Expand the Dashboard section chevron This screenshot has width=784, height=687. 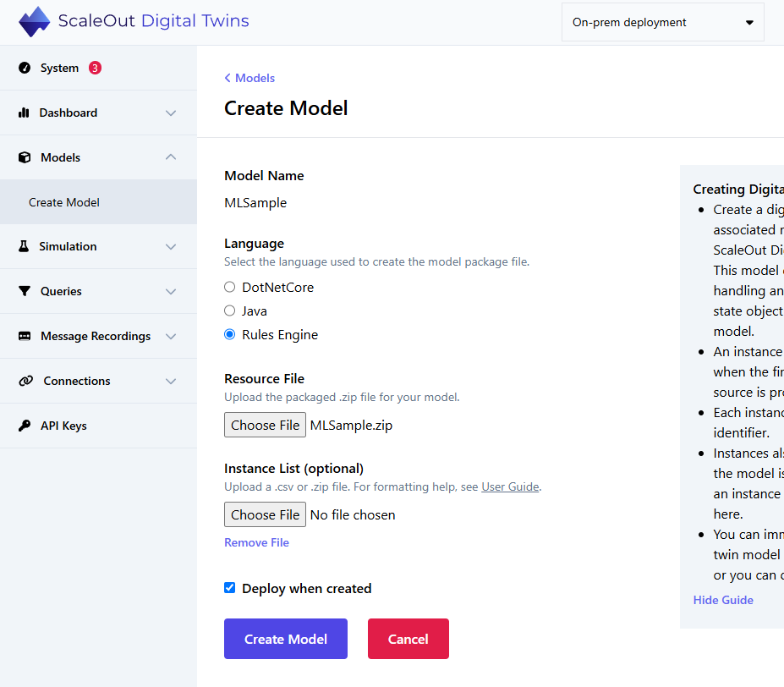171,113
